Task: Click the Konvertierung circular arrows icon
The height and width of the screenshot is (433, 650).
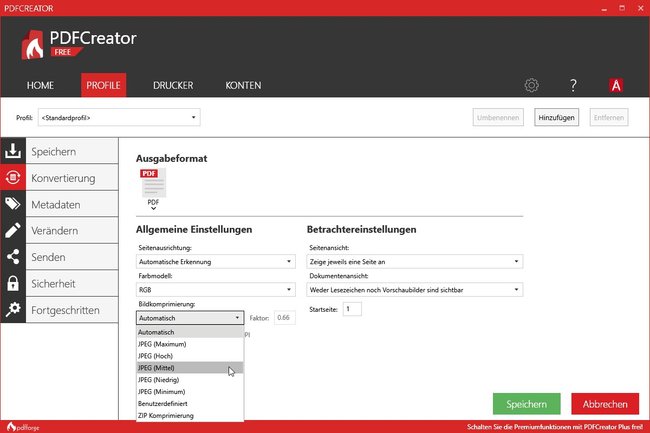Action: click(13, 177)
